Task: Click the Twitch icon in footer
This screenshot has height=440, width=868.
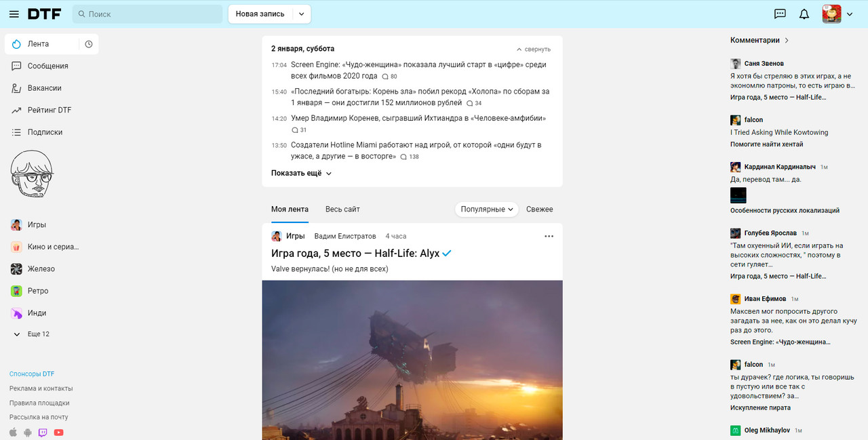Action: pyautogui.click(x=43, y=432)
